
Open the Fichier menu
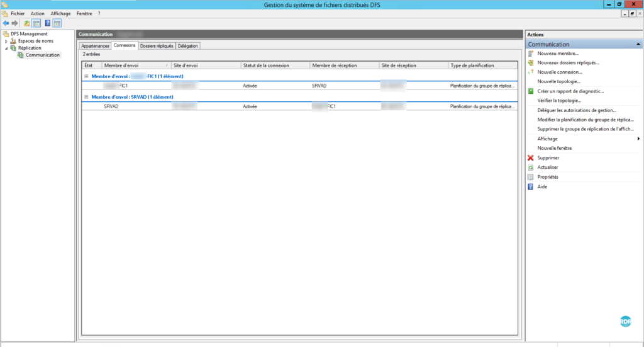18,13
